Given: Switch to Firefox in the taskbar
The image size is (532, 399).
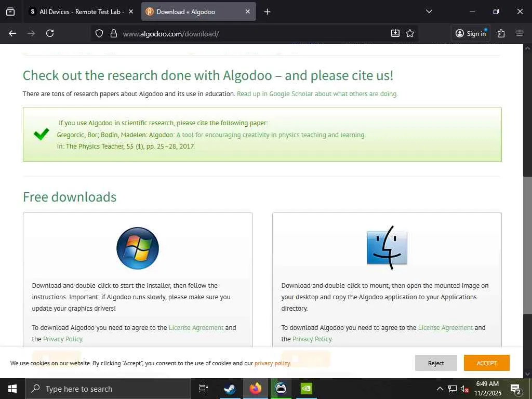Looking at the screenshot, I should (256, 389).
